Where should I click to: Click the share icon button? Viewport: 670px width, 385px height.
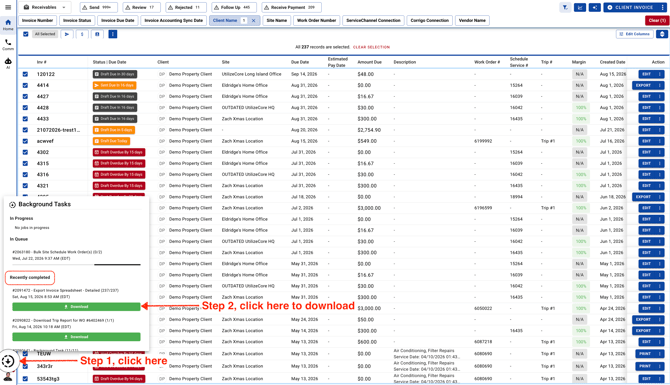coord(594,7)
